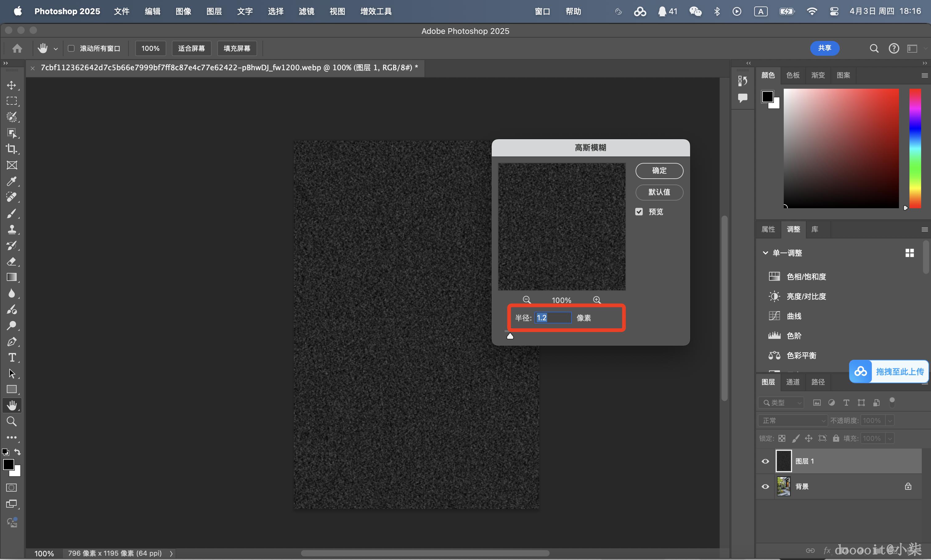Select the Gradient tool
The image size is (931, 560).
[x=12, y=277]
